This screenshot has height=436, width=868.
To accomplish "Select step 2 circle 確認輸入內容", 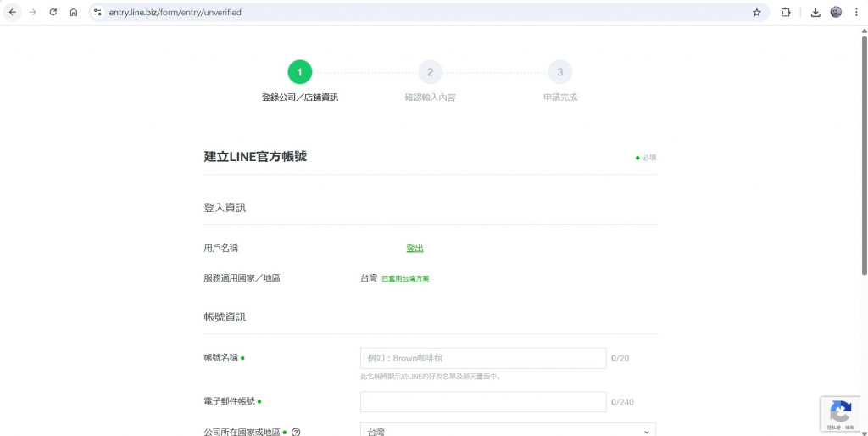I will (x=430, y=72).
